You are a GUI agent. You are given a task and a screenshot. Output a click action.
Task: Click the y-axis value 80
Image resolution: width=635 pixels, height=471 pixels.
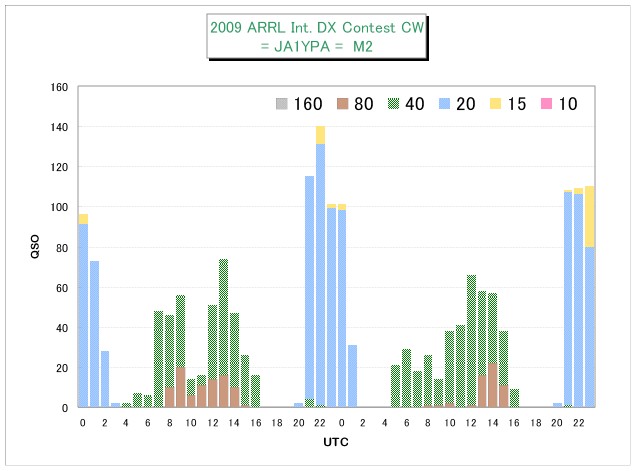(x=62, y=248)
